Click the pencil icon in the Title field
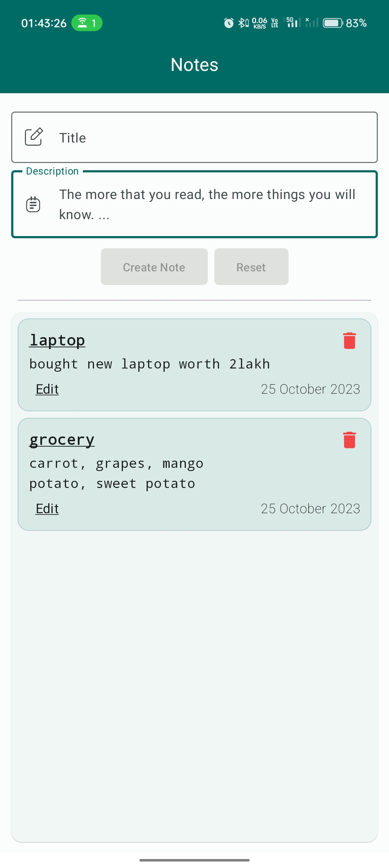The image size is (389, 868). 34,137
